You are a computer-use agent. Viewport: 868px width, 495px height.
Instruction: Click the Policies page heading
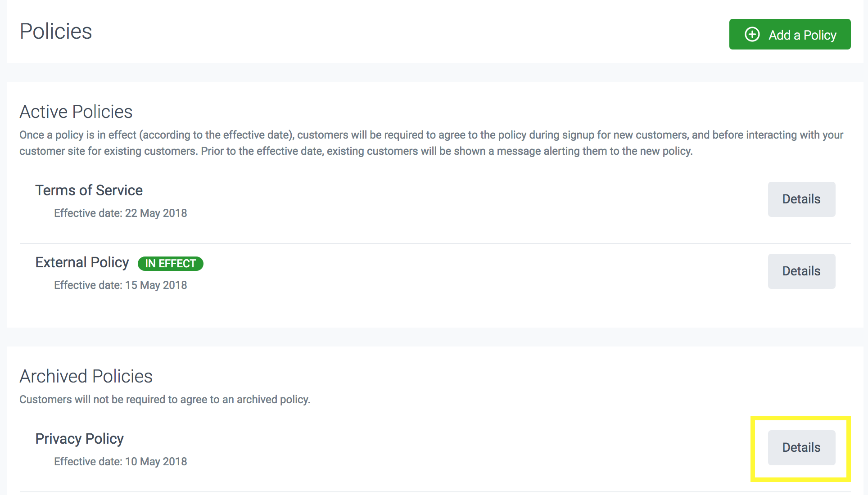click(56, 31)
